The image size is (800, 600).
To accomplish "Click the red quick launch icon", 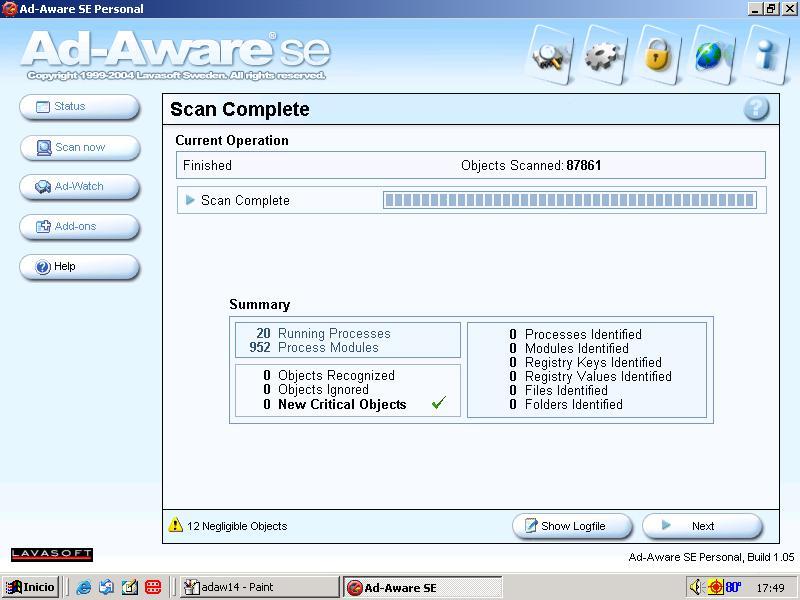I will (153, 588).
